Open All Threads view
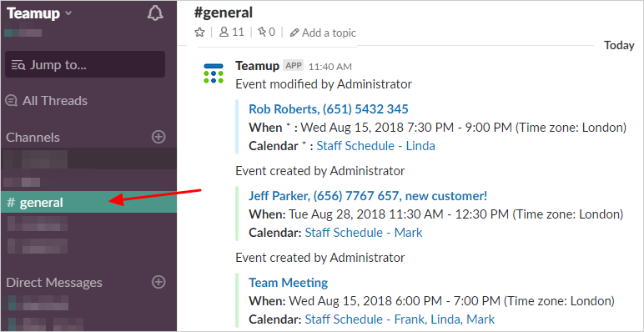644x332 pixels. [x=47, y=101]
